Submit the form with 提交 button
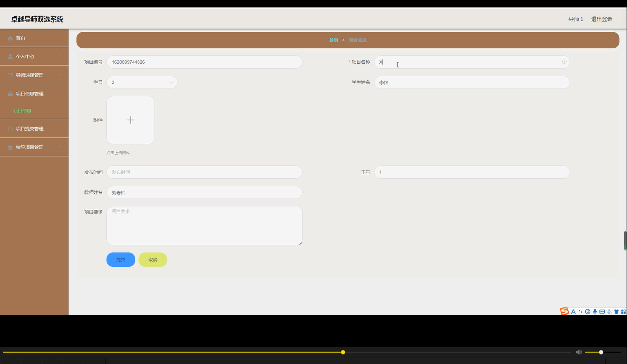Image resolution: width=627 pixels, height=364 pixels. click(121, 260)
